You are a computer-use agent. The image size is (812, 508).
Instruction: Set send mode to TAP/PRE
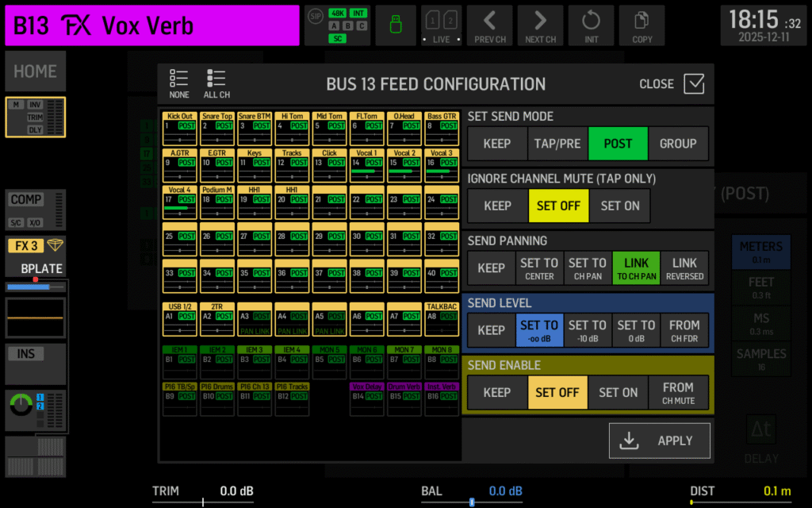(558, 144)
